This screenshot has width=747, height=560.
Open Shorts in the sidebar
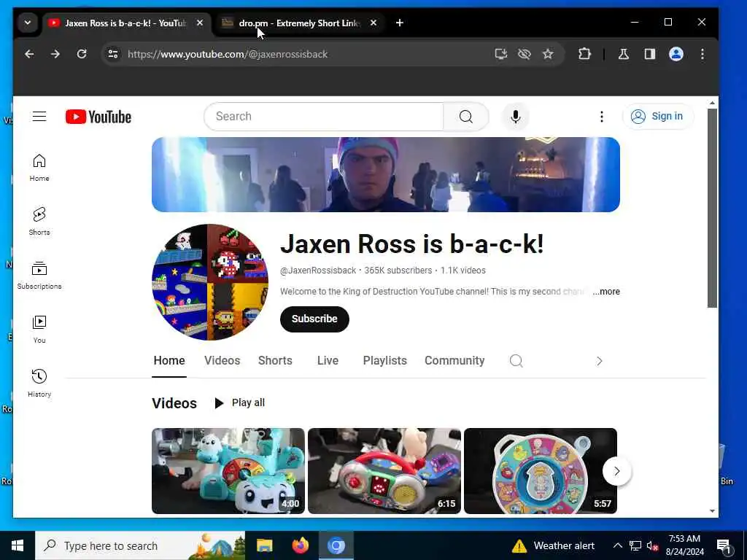pyautogui.click(x=39, y=222)
